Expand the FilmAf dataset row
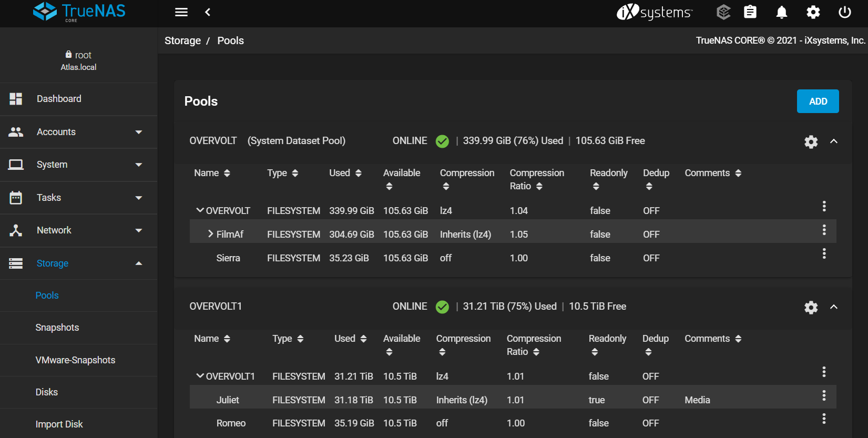The width and height of the screenshot is (868, 438). coord(211,234)
